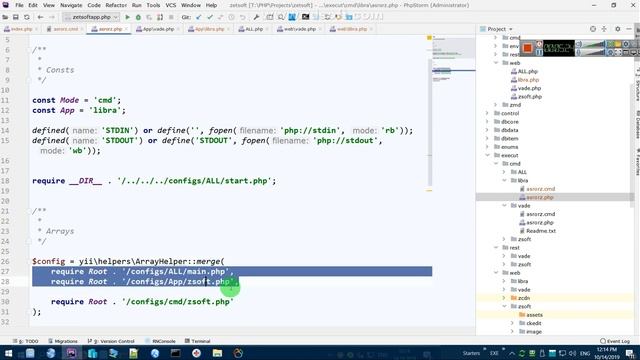640x360 pixels.
Task: Open the Version Control tool window
Action: [111, 341]
